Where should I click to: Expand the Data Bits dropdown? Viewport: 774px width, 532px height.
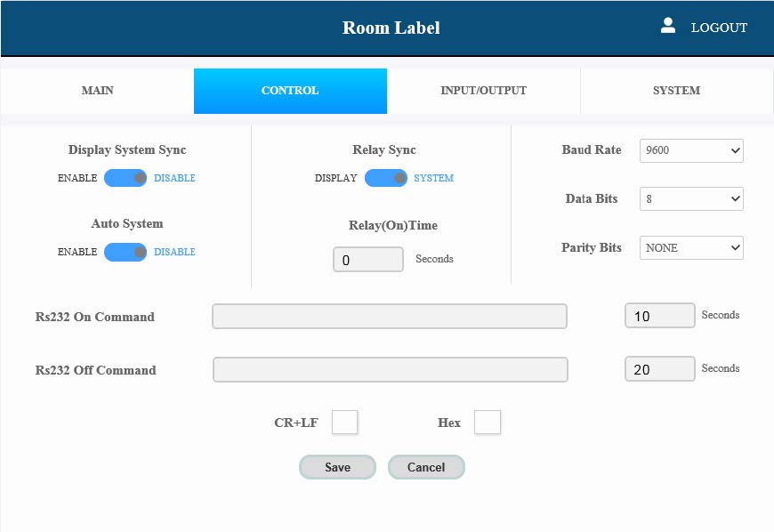(x=691, y=199)
